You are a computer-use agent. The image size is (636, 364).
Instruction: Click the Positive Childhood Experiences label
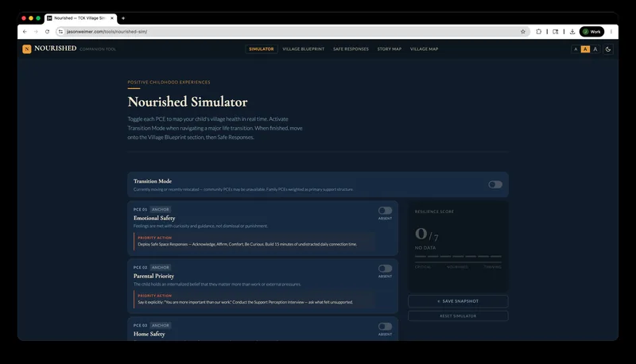point(169,83)
